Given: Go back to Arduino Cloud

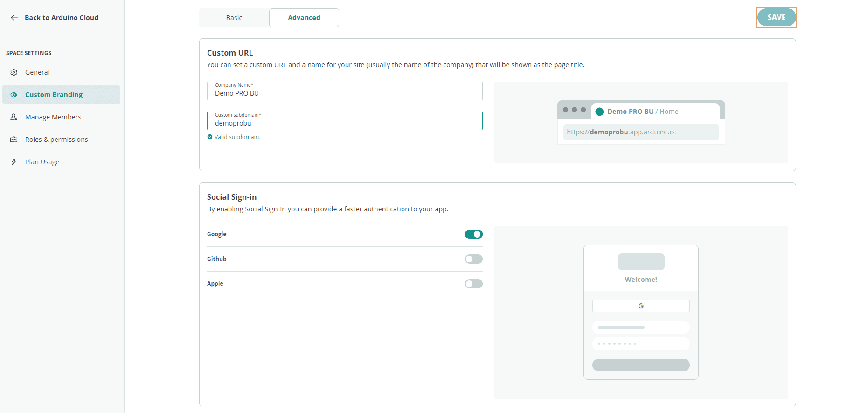Looking at the screenshot, I should tap(61, 18).
